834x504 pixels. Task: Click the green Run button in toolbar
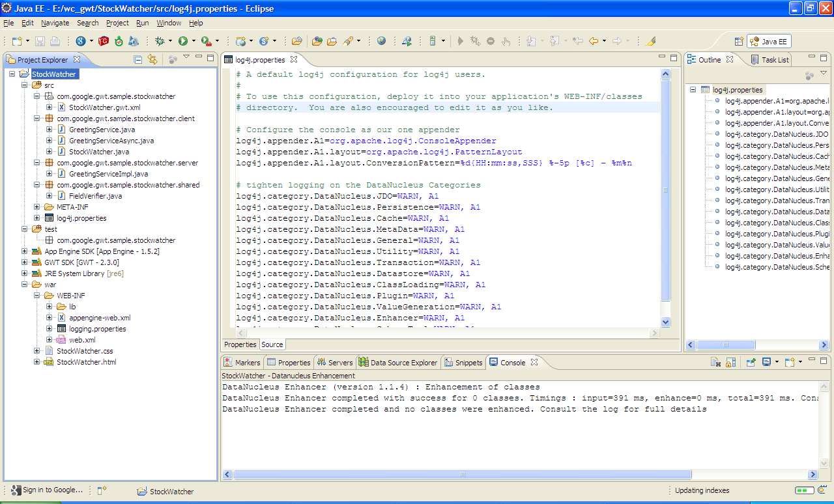183,41
